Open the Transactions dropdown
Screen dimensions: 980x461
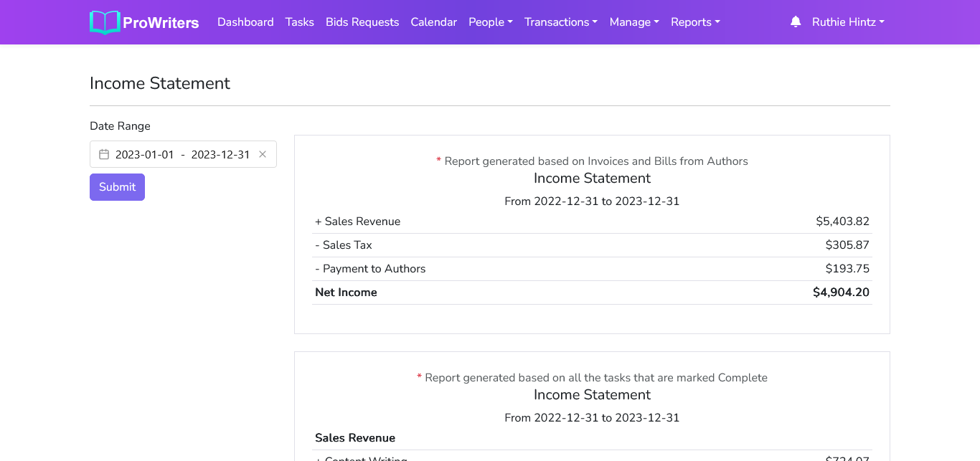560,22
